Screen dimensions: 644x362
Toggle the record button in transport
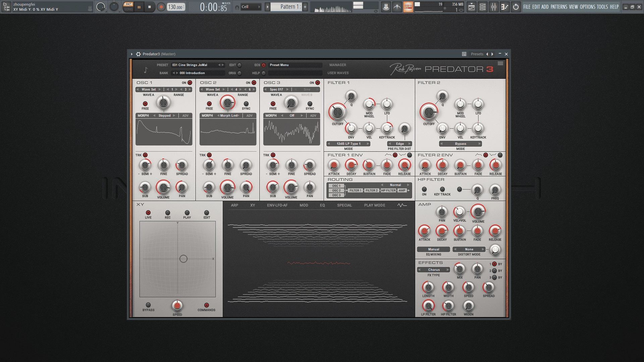click(x=161, y=7)
